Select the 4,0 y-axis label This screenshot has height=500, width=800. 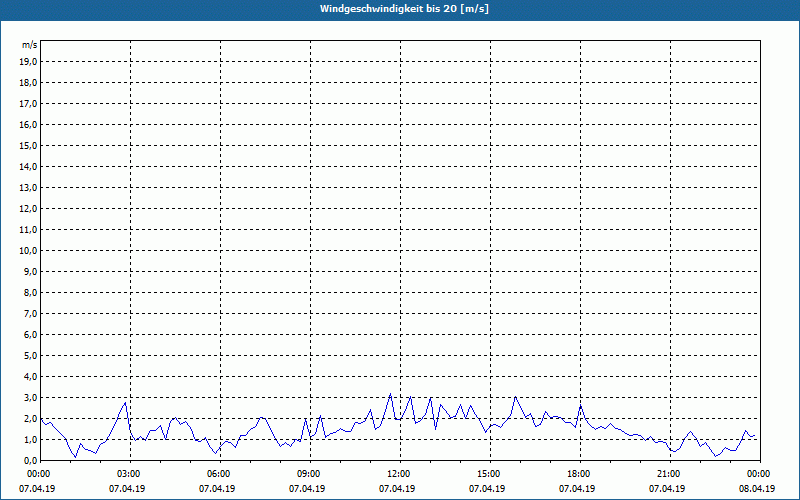point(30,377)
